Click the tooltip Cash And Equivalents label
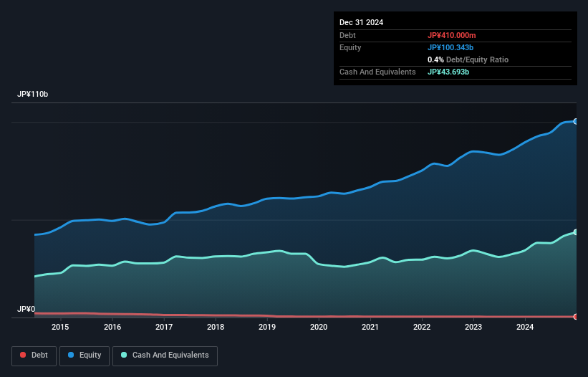 click(377, 72)
